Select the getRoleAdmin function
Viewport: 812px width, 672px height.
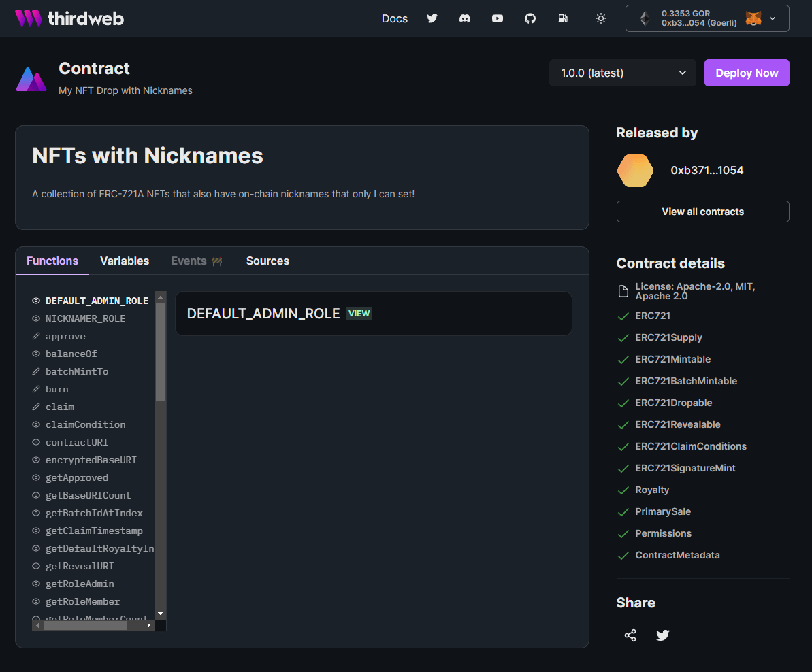pyautogui.click(x=74, y=584)
